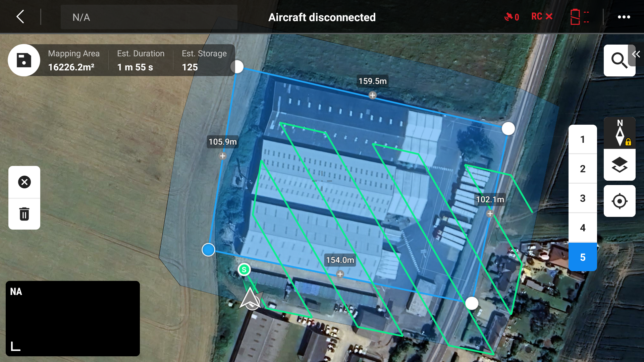Save the mission with the floppy disk icon
Viewport: 644px width, 362px height.
(x=24, y=60)
